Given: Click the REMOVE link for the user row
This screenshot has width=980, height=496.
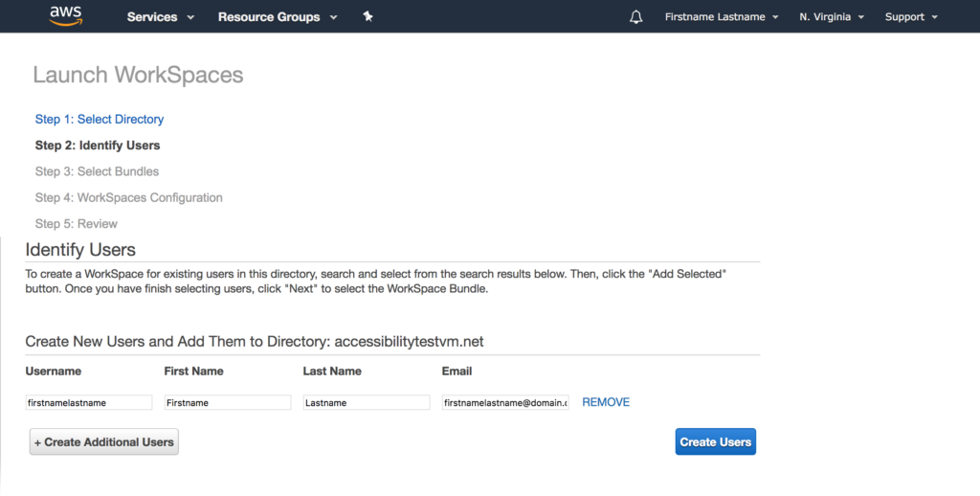Looking at the screenshot, I should coord(606,402).
